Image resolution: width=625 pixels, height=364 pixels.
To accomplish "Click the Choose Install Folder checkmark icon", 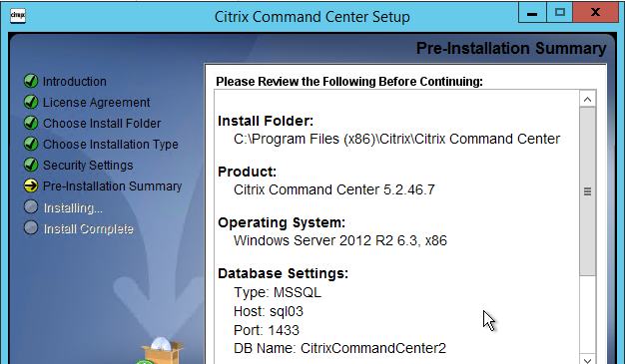I will 31,123.
